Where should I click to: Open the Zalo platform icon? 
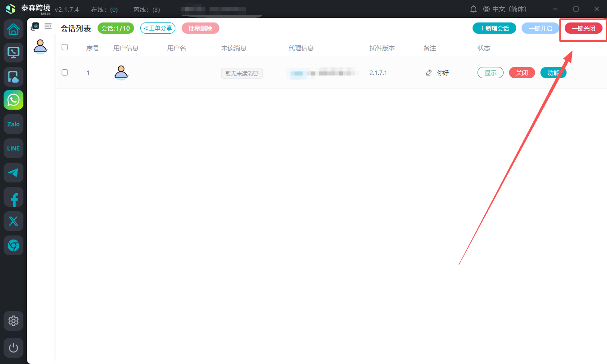(x=13, y=124)
